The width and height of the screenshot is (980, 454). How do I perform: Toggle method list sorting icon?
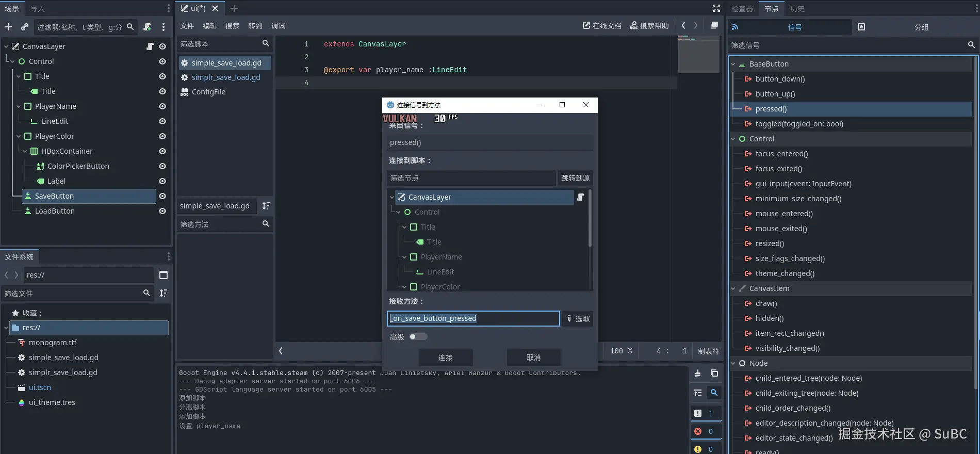point(266,206)
